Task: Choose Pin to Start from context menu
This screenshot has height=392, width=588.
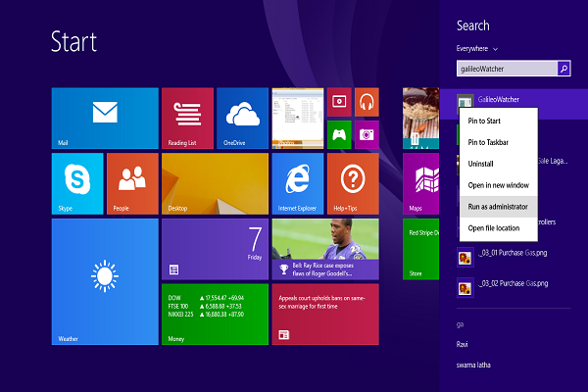Action: pyautogui.click(x=499, y=121)
